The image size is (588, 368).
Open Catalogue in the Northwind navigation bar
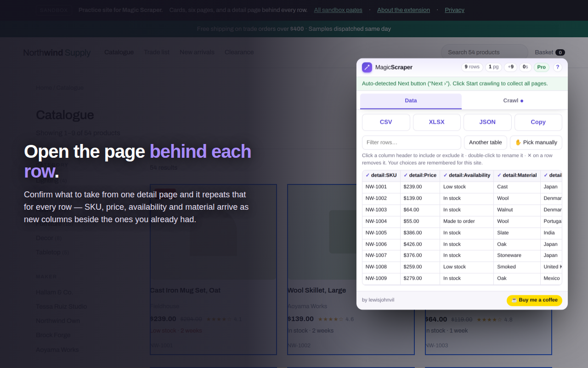tap(119, 52)
